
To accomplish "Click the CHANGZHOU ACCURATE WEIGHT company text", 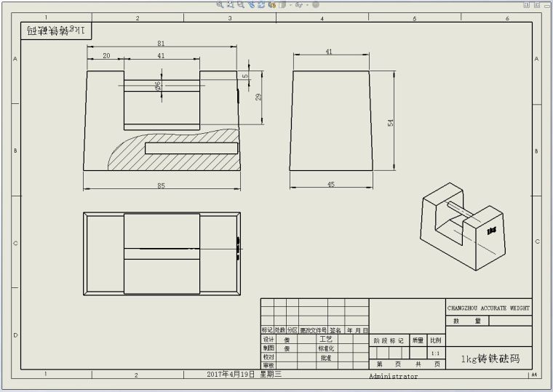I will tap(488, 308).
